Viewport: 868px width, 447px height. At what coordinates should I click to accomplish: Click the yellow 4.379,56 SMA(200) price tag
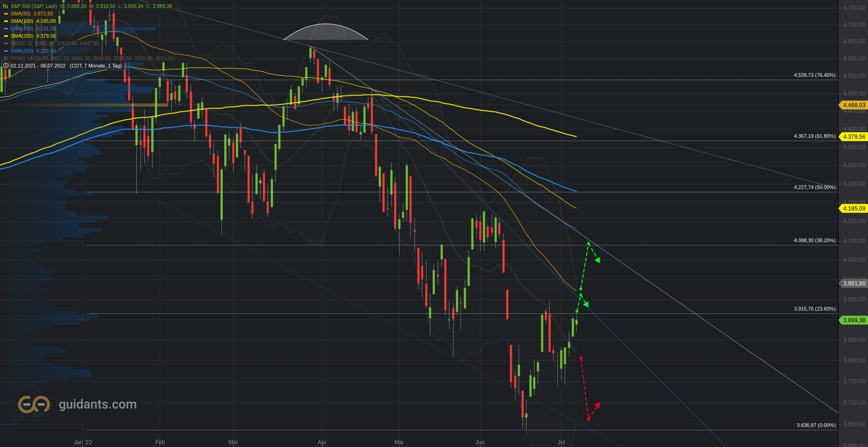(853, 137)
